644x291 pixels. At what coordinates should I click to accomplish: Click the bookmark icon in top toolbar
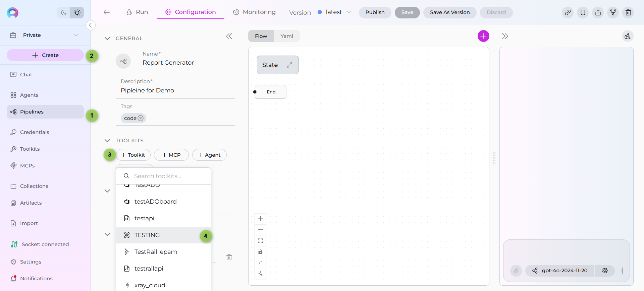583,12
